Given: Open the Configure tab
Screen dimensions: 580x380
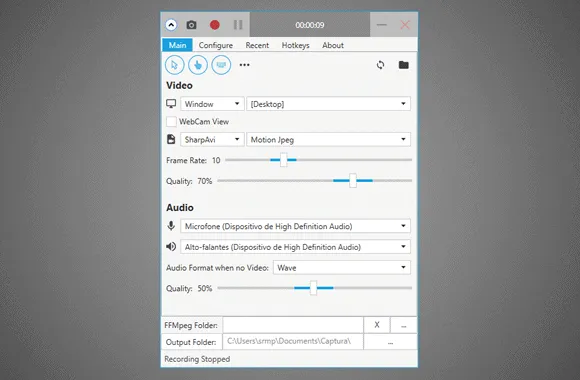Looking at the screenshot, I should [216, 45].
